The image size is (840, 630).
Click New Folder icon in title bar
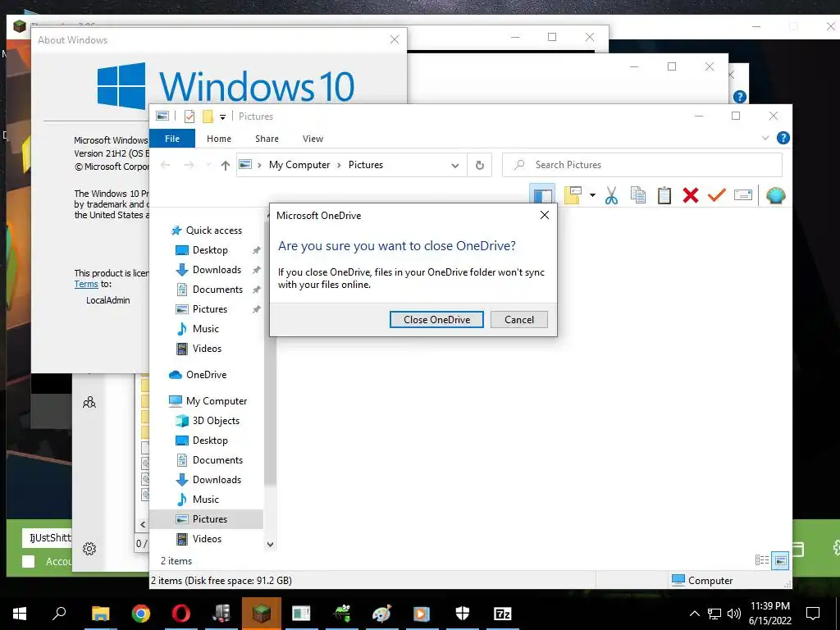tap(208, 116)
